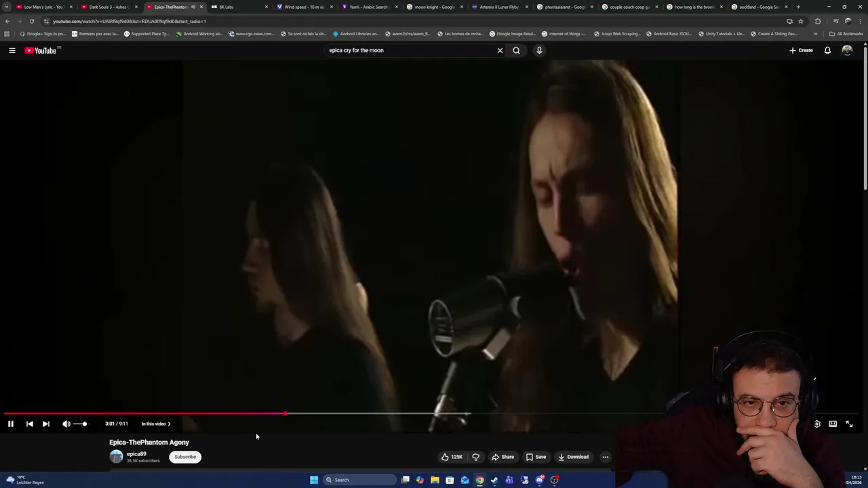Click the Create button

[801, 50]
